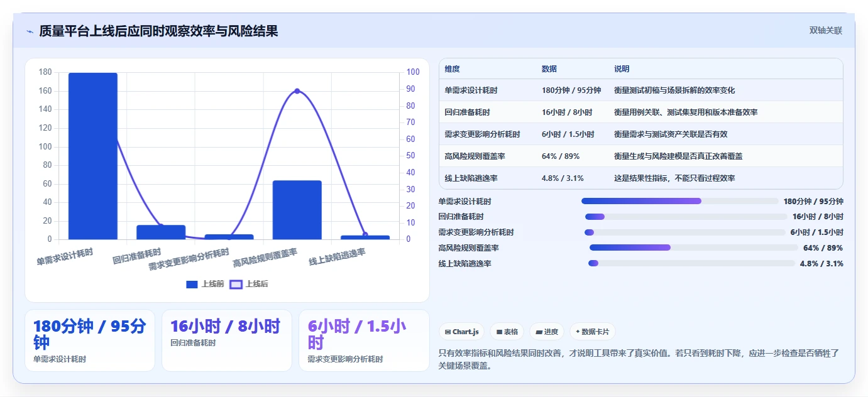This screenshot has width=868, height=397.
Task: Click the 需求变更影响分析耗时 progress bar
Action: click(x=685, y=232)
